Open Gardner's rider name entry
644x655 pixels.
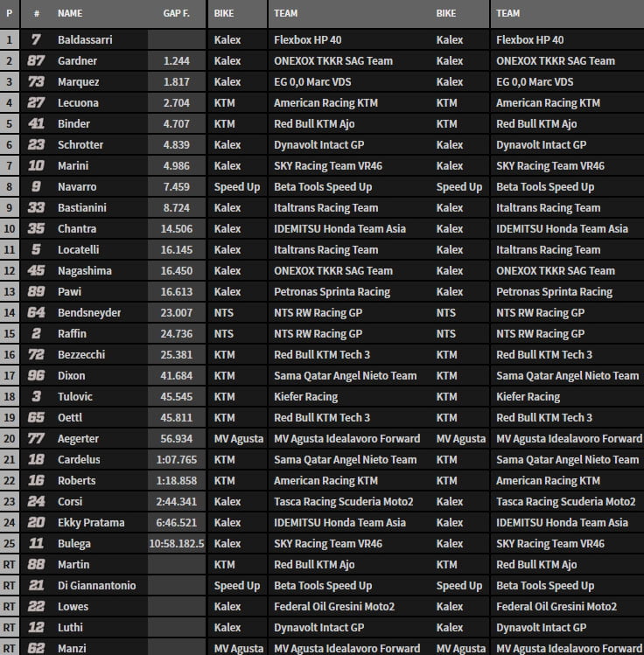pyautogui.click(x=78, y=61)
